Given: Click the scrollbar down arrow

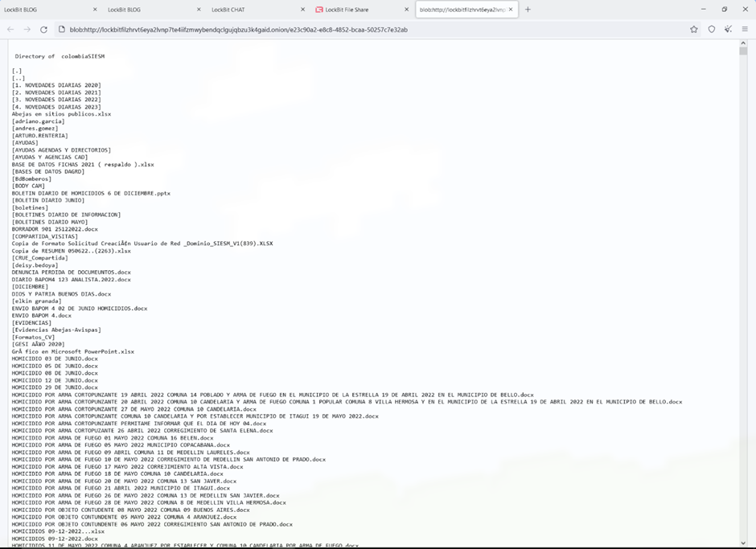Looking at the screenshot, I should 743,543.
